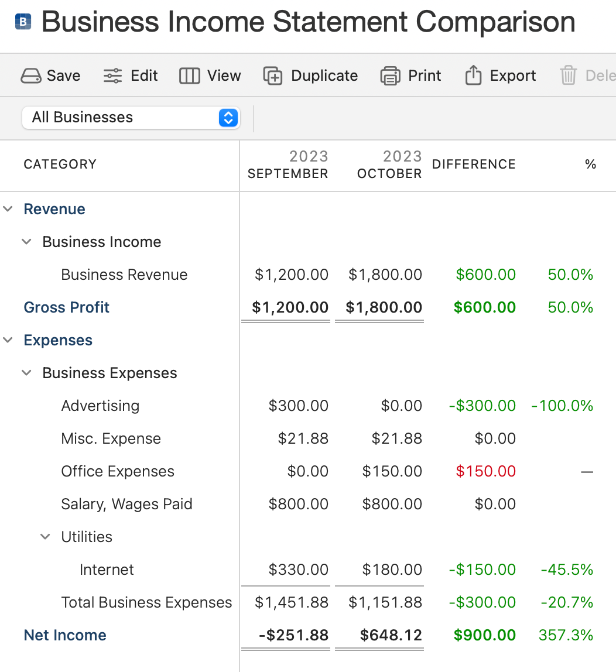Select the October Office Expenses $150.00 value
This screenshot has height=672, width=616.
point(392,471)
